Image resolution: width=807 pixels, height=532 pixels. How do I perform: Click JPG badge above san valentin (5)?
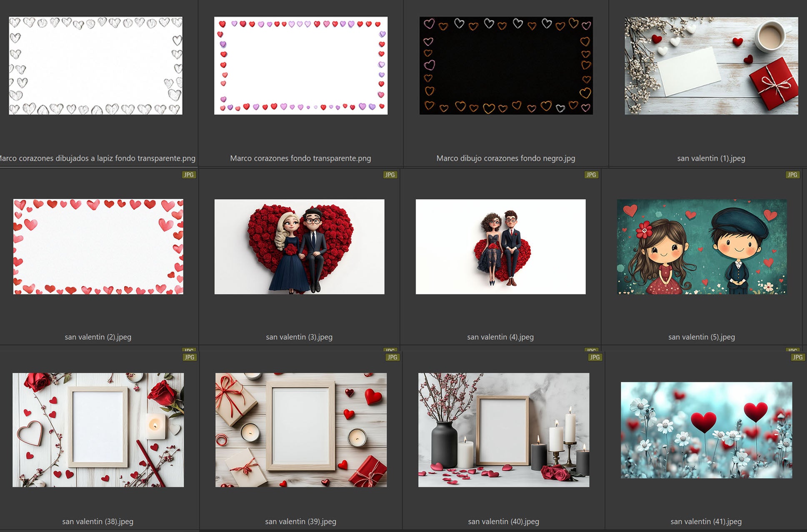pos(792,175)
